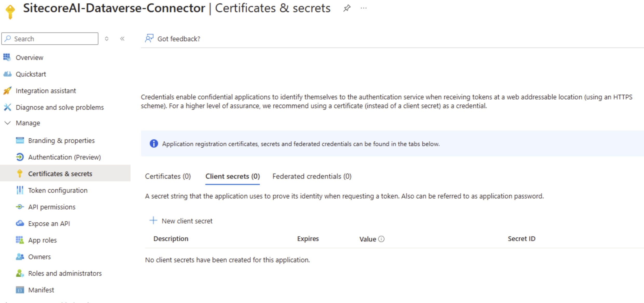This screenshot has width=644, height=303.
Task: Click the SitecoreAI-Dataverse-Connector title
Action: click(114, 8)
